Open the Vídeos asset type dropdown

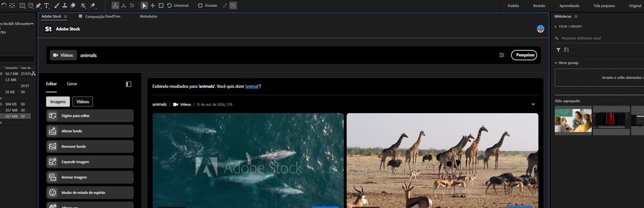click(x=63, y=55)
